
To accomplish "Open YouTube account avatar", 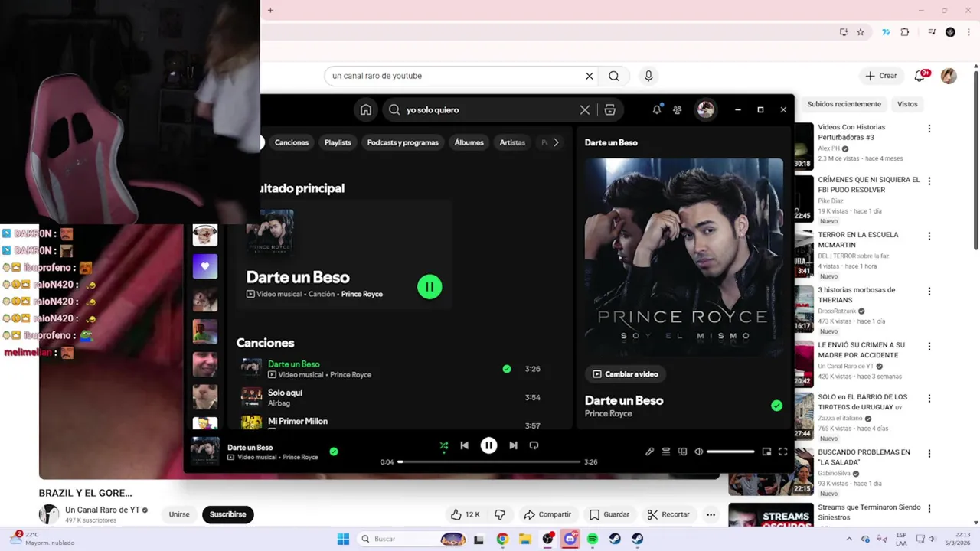I will pos(949,76).
